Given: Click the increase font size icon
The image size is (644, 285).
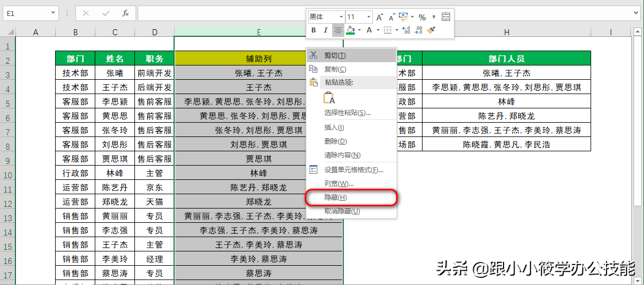Looking at the screenshot, I should tap(380, 17).
